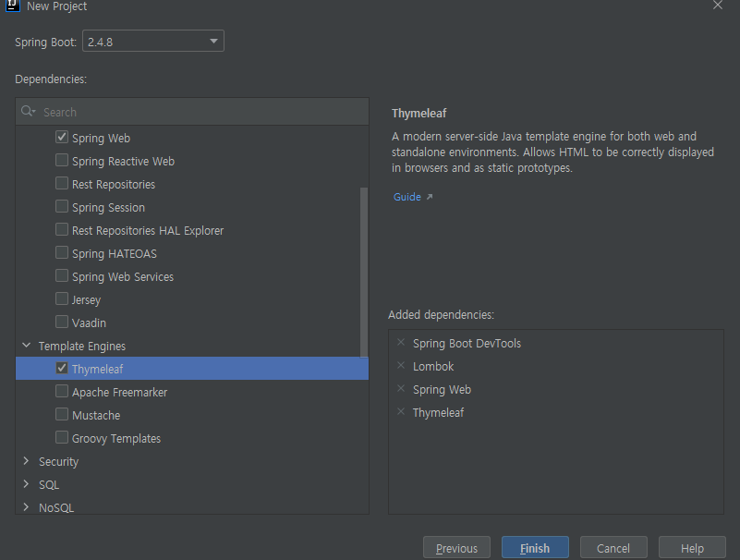Check the Mustache checkbox
Viewport: 740px width, 560px height.
click(62, 415)
